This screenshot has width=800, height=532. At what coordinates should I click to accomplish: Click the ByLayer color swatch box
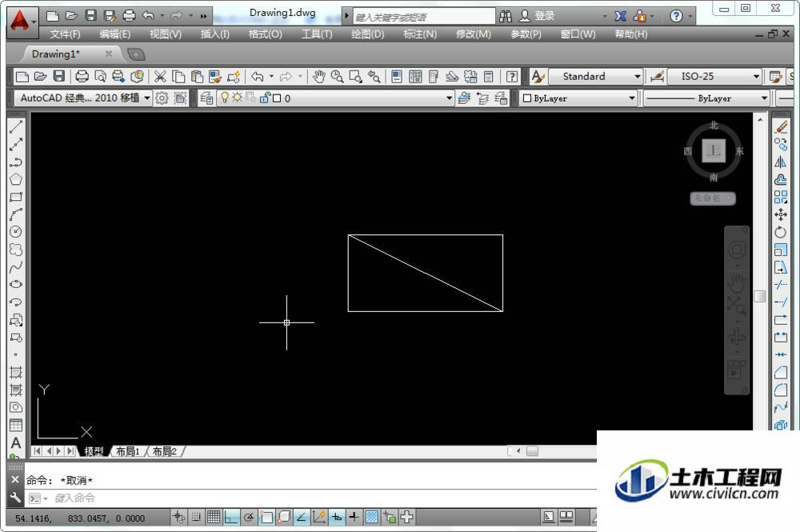tap(527, 98)
